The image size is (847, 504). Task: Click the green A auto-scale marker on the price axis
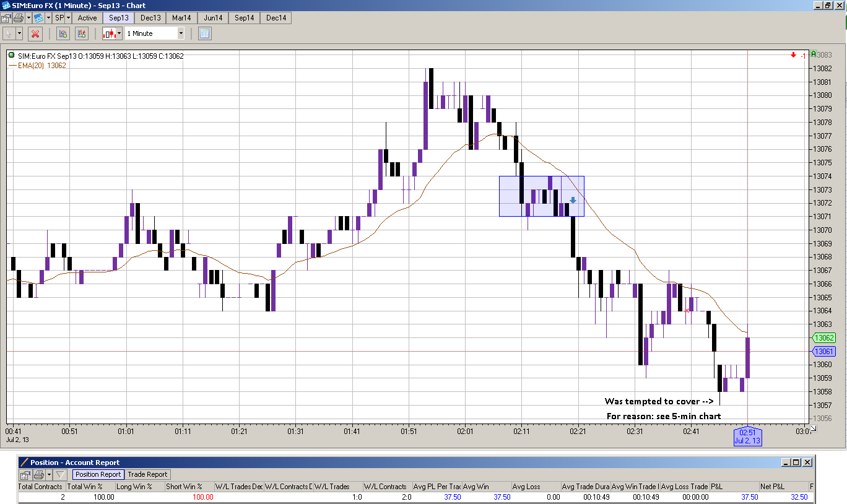pyautogui.click(x=814, y=54)
